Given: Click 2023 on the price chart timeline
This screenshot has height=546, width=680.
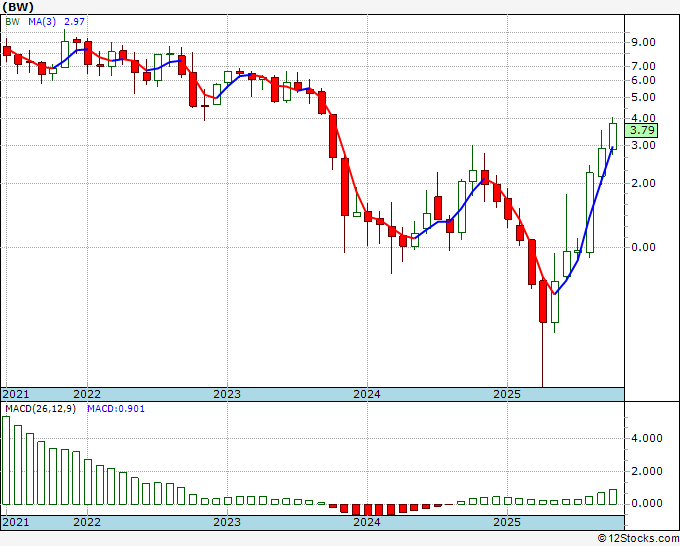Looking at the screenshot, I should coord(227,394).
